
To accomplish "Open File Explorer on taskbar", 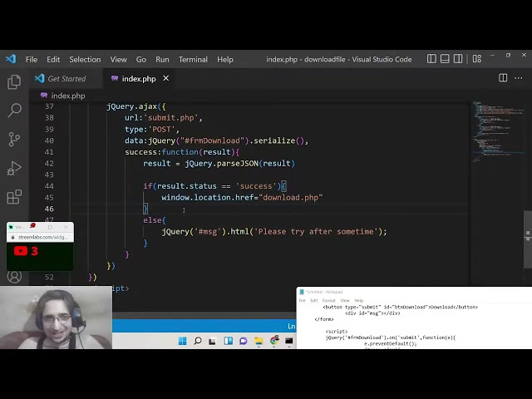I will [x=259, y=341].
